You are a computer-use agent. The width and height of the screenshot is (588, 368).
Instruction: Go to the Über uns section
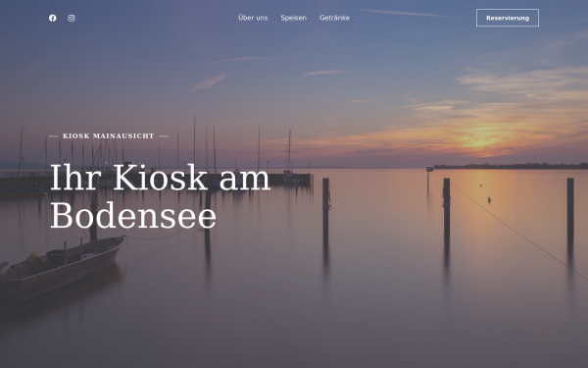(x=253, y=18)
